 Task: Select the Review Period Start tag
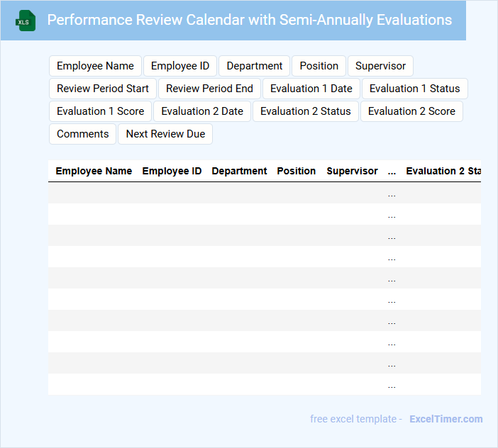(x=103, y=89)
